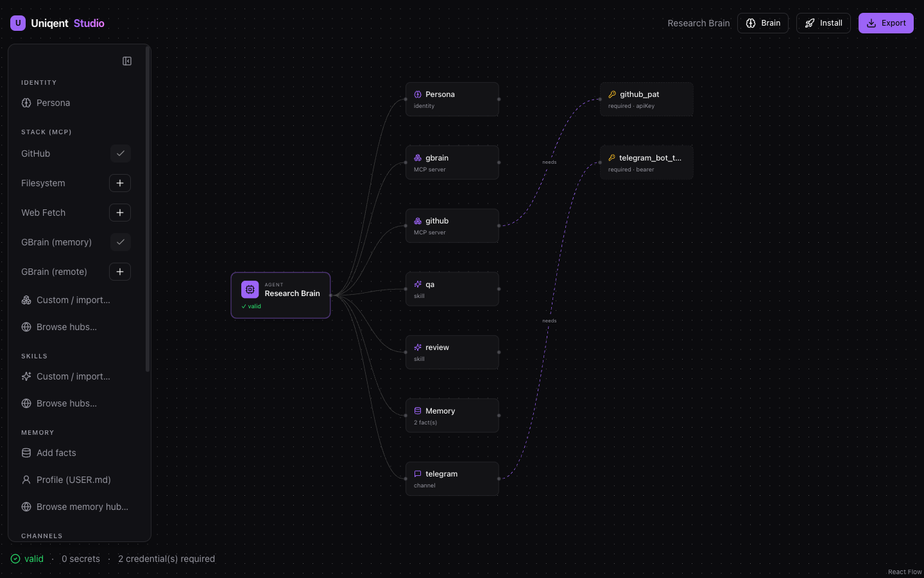The image size is (924, 578).
Task: Click the telegram channel chat icon
Action: (x=418, y=474)
